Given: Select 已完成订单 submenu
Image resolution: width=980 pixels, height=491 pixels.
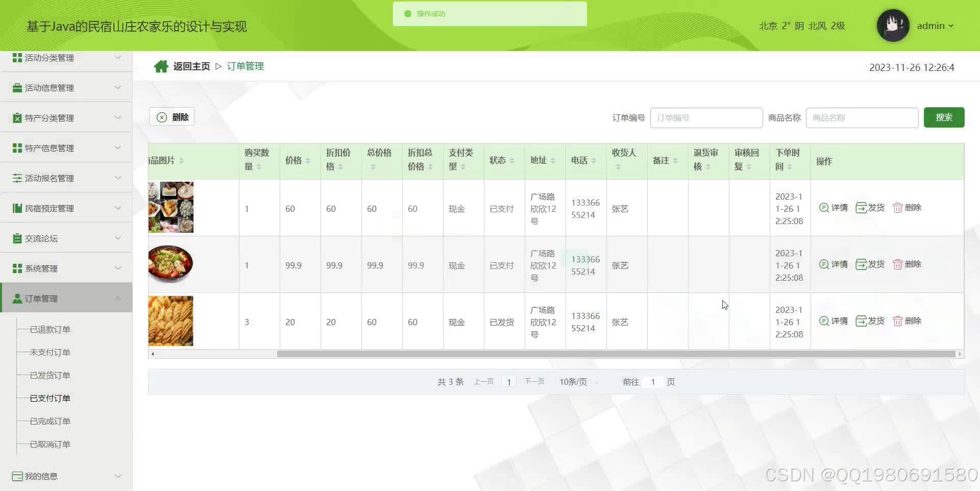Looking at the screenshot, I should click(x=50, y=422).
